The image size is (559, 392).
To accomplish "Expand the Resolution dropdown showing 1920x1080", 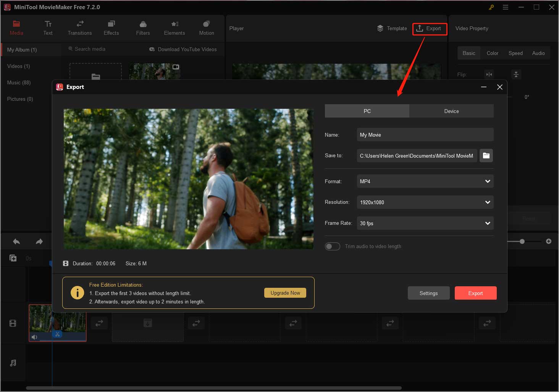I will tap(425, 202).
